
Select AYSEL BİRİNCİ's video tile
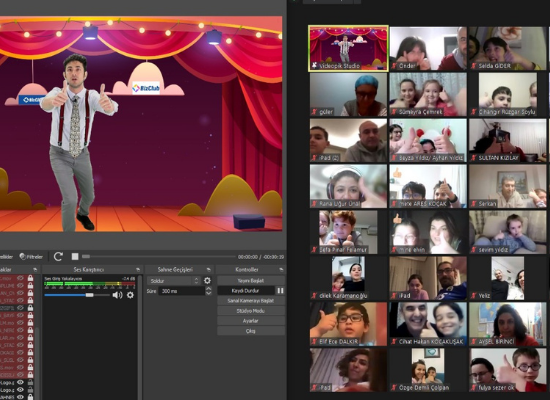coord(507,324)
